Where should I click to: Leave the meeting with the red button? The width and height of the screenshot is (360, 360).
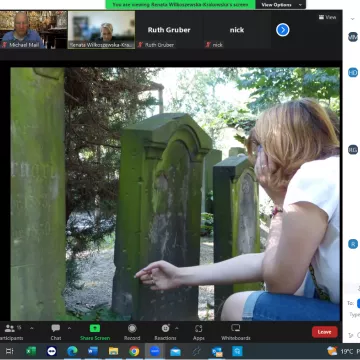point(325,332)
